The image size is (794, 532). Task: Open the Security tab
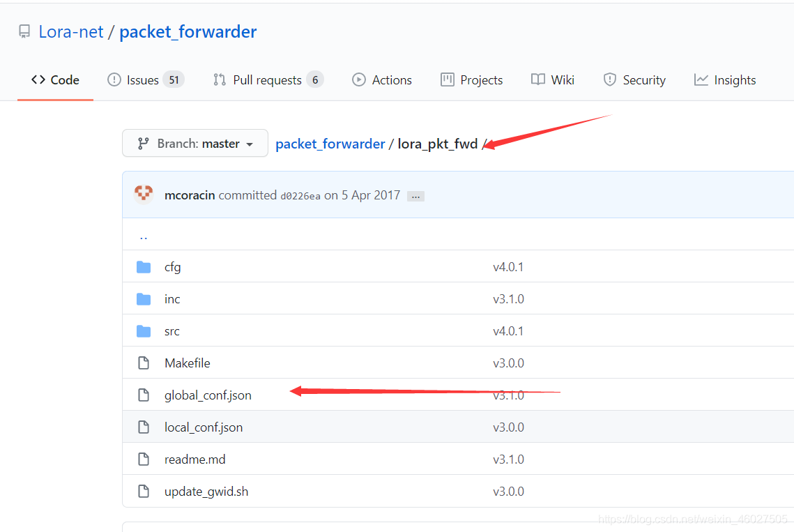coord(634,80)
